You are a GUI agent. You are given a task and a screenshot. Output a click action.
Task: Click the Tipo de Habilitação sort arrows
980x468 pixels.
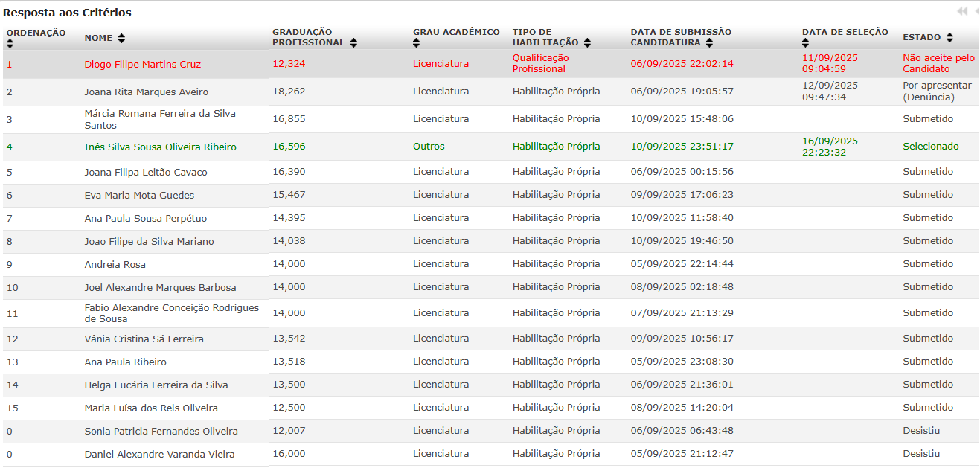(x=587, y=43)
